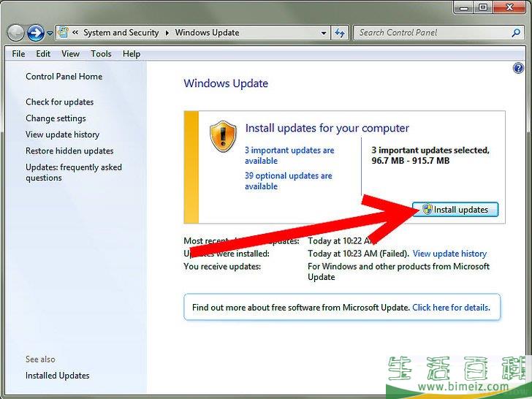532x399 pixels.
Task: Click the yellow warning shield icon
Action: 223,136
